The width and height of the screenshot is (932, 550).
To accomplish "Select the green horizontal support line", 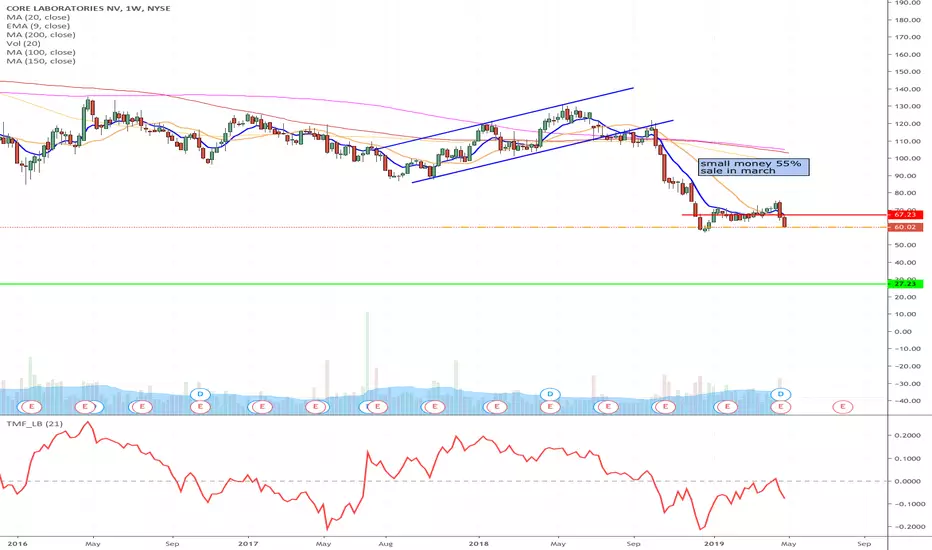I will tap(443, 284).
